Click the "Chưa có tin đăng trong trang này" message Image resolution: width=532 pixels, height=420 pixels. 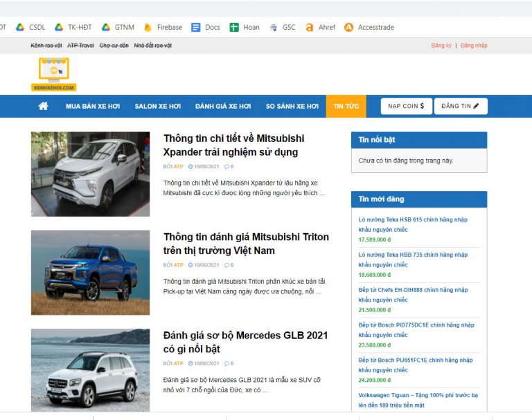click(x=406, y=161)
